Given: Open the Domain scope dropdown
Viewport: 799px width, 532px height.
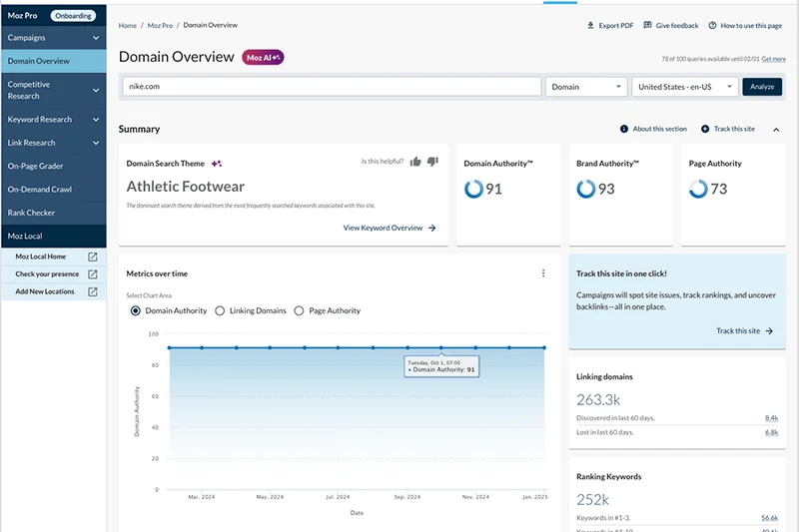Looking at the screenshot, I should pos(586,87).
